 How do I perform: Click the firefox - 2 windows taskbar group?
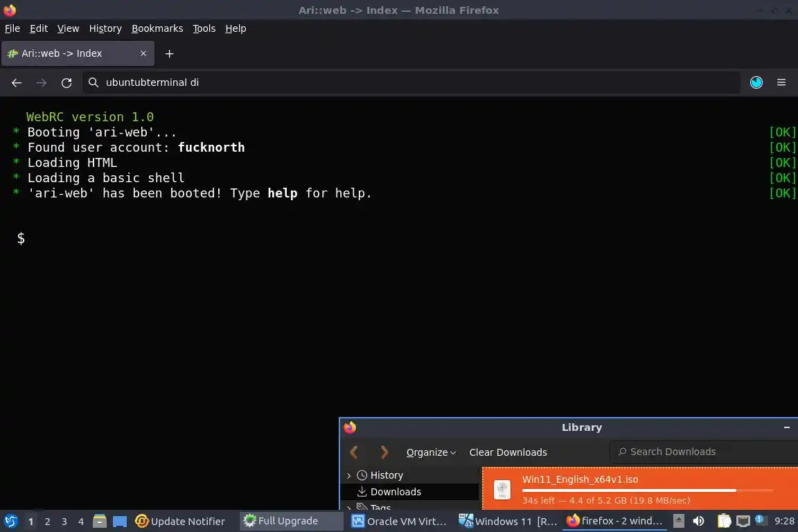pyautogui.click(x=615, y=521)
